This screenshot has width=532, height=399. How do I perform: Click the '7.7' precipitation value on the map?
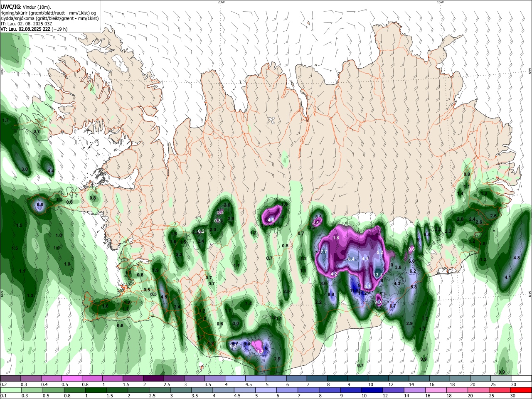tap(324, 252)
